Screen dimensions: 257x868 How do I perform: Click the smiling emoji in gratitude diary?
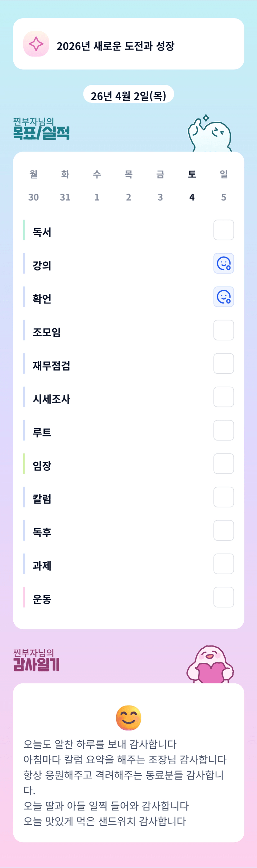[x=129, y=717]
